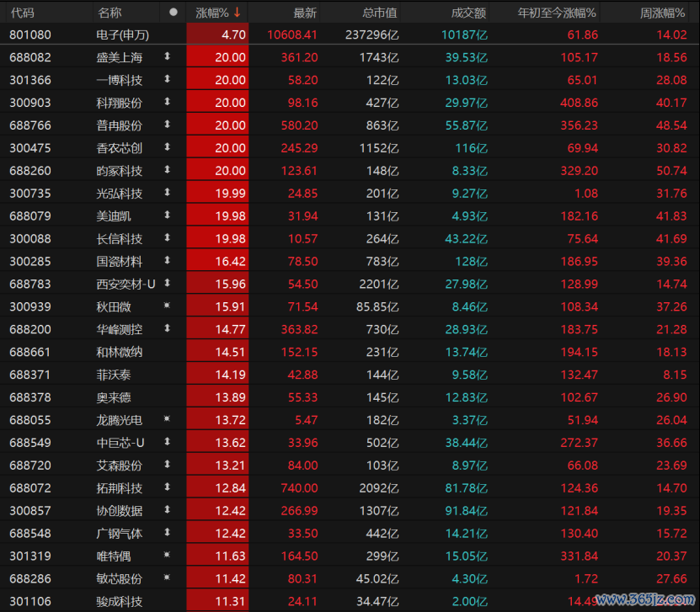Image resolution: width=700 pixels, height=612 pixels.
Task: Select stock name 秋田微
Action: [x=114, y=307]
